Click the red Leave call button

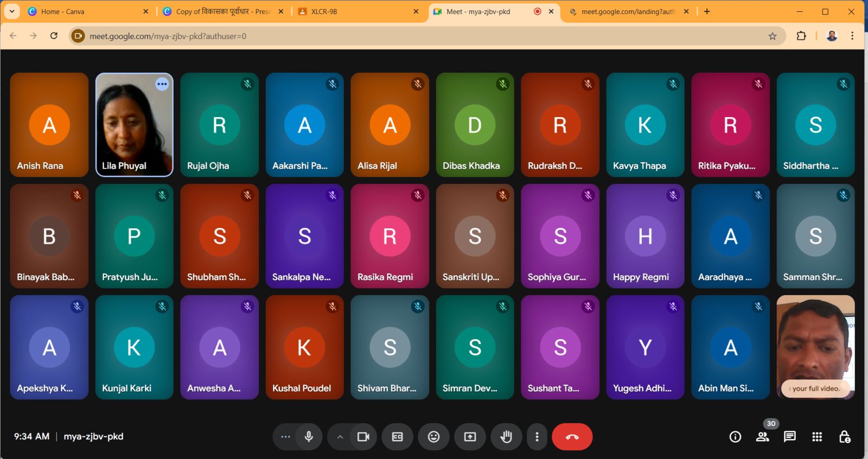coord(572,437)
